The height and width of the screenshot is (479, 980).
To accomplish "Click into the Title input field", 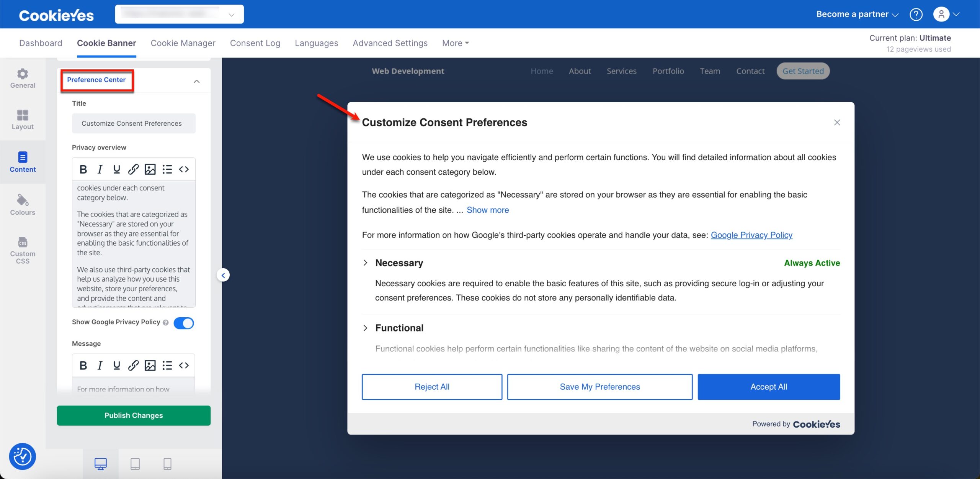I will coord(133,123).
